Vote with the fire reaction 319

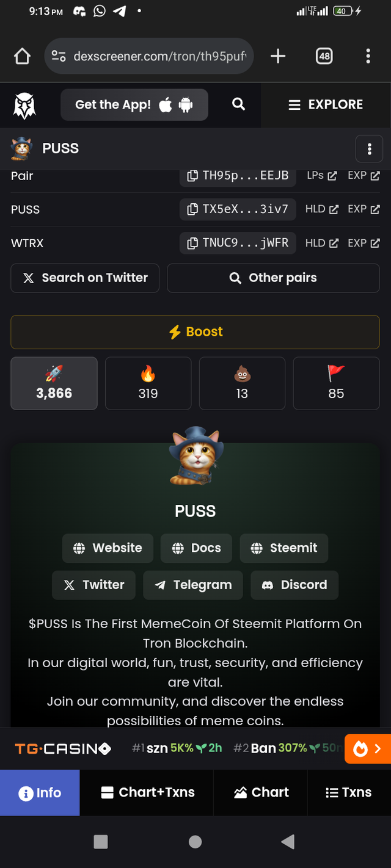click(x=148, y=383)
